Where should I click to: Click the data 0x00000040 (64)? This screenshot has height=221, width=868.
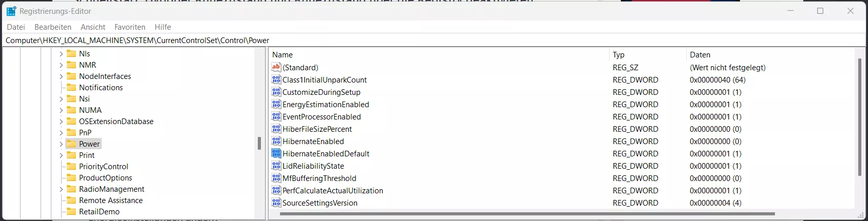coord(718,79)
